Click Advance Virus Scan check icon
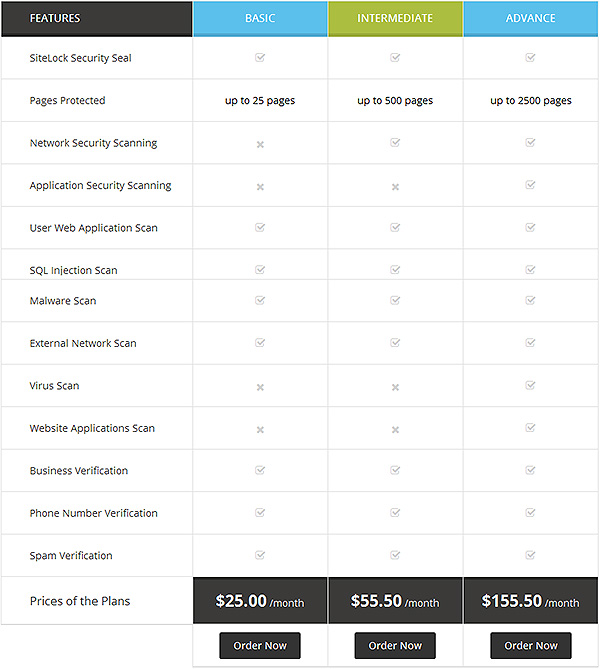The image size is (600, 669). tap(530, 385)
